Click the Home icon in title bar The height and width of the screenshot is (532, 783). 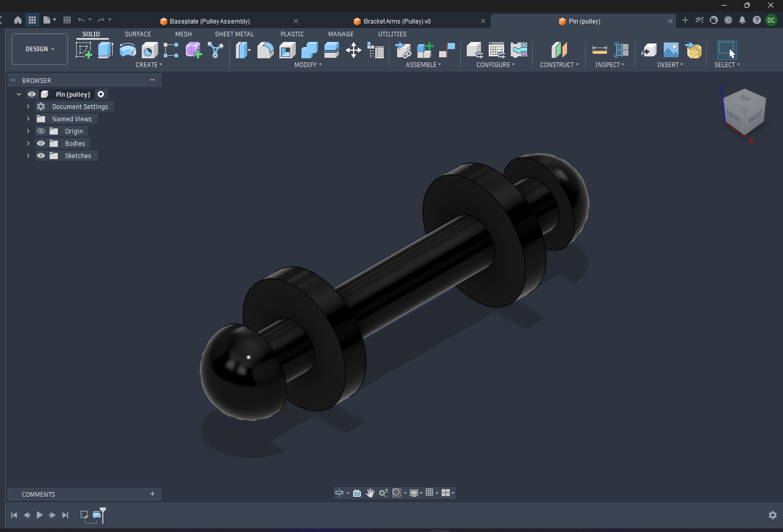coord(18,20)
